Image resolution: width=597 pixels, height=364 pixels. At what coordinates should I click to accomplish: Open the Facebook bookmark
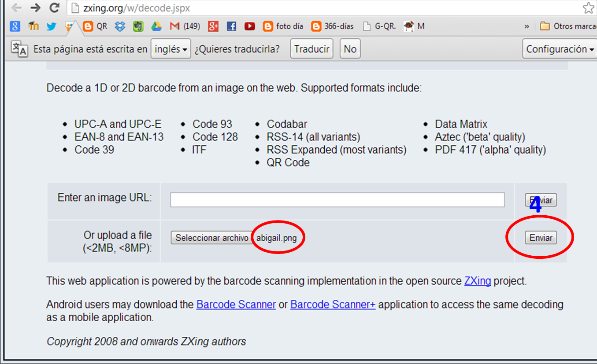pos(231,26)
